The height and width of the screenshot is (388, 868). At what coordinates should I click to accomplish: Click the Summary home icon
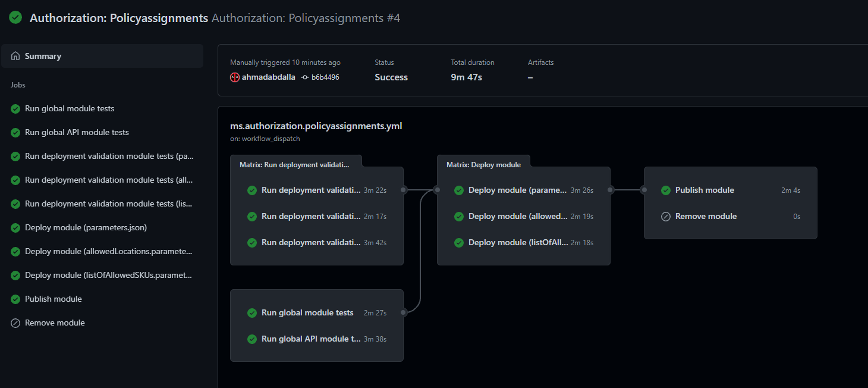coord(15,56)
